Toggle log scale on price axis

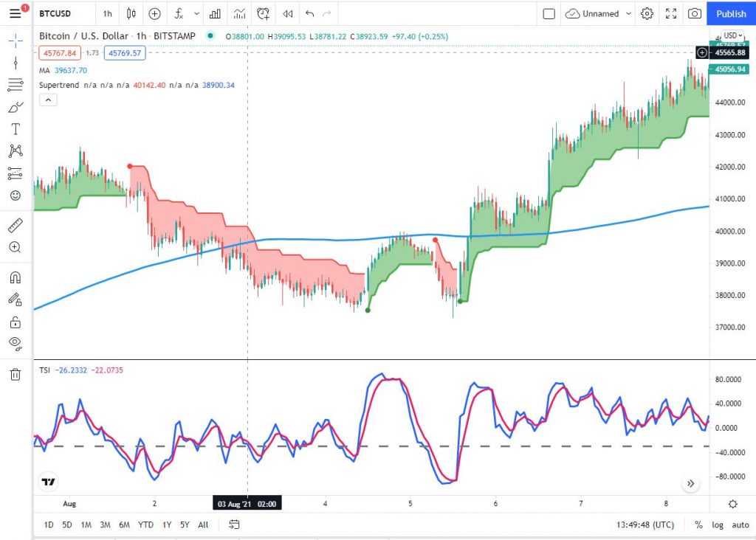(718, 525)
